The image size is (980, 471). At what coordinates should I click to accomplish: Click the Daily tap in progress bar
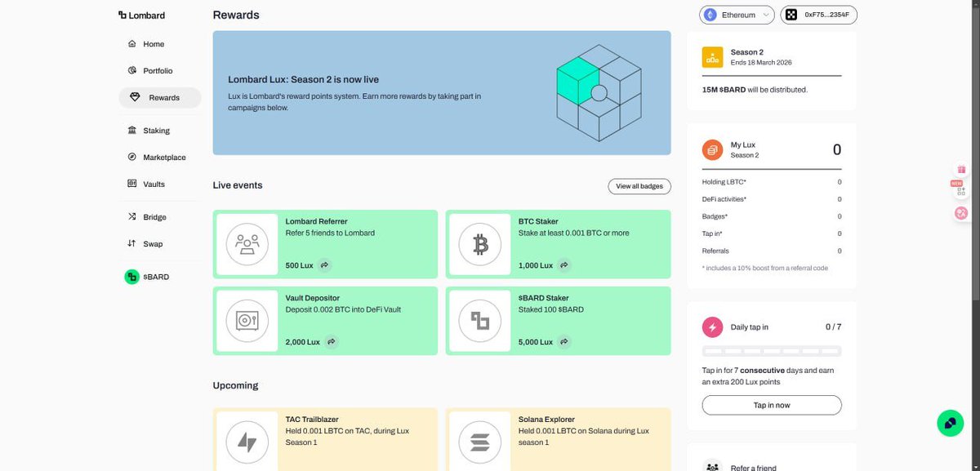[772, 351]
